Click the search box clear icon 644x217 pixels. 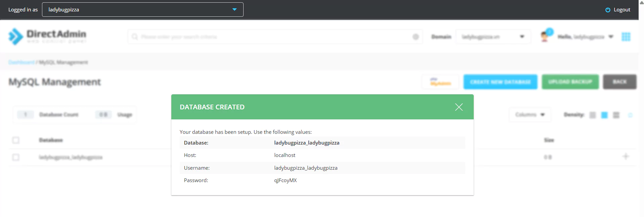[416, 37]
